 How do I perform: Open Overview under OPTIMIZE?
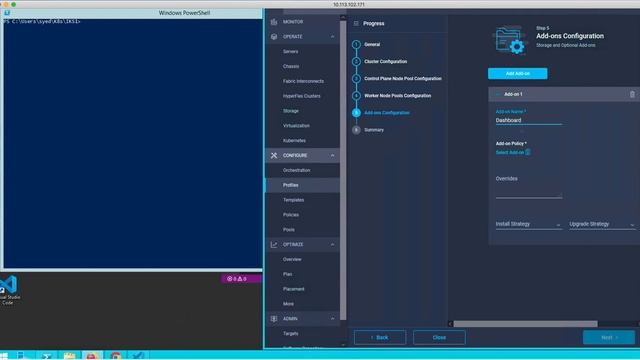point(292,259)
